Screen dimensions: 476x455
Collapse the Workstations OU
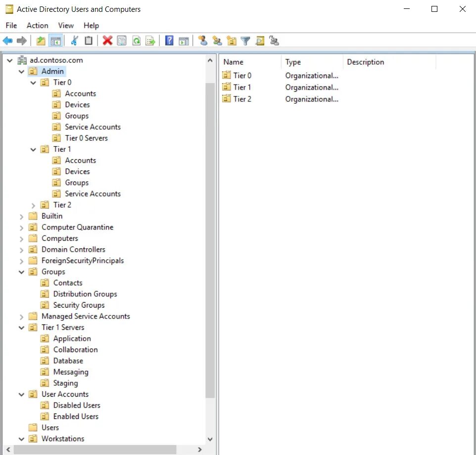pos(21,439)
